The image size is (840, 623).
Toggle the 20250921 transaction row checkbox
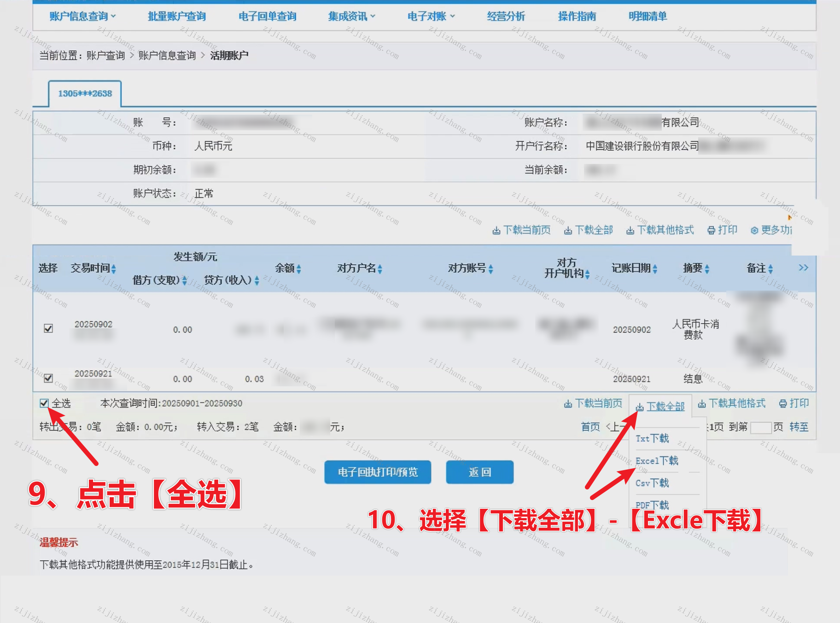[x=48, y=378]
